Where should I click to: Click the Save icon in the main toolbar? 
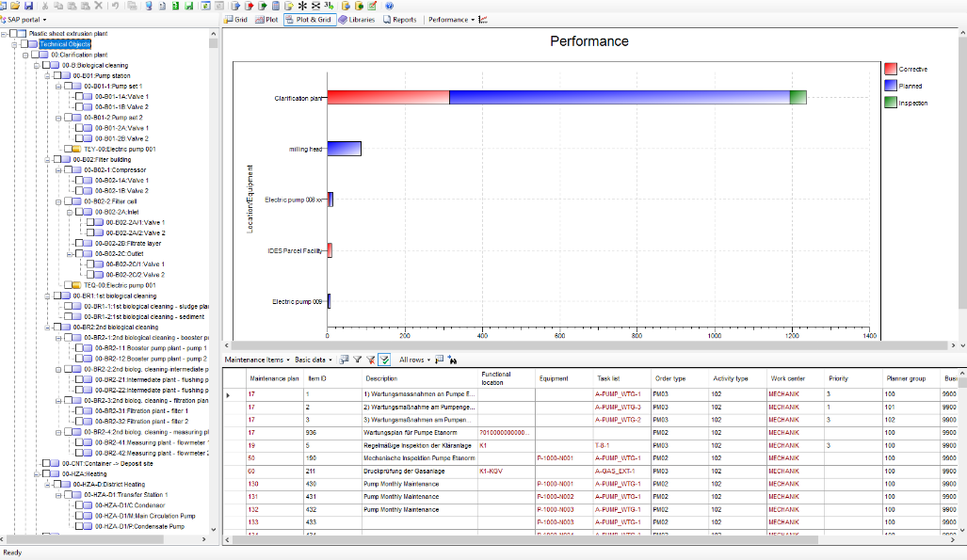(29, 6)
